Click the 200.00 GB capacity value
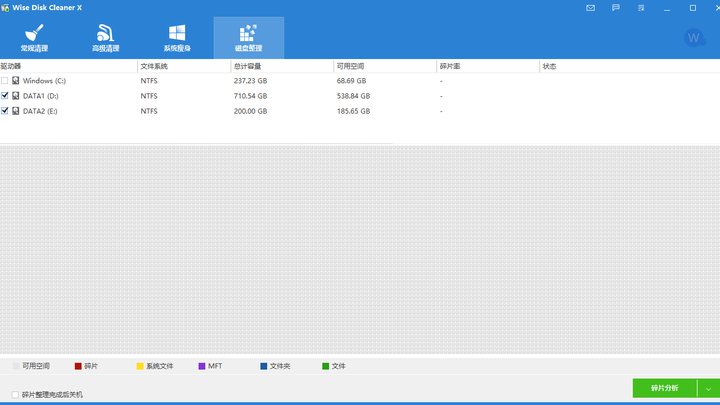Viewport: 720px width, 405px height. pos(250,111)
